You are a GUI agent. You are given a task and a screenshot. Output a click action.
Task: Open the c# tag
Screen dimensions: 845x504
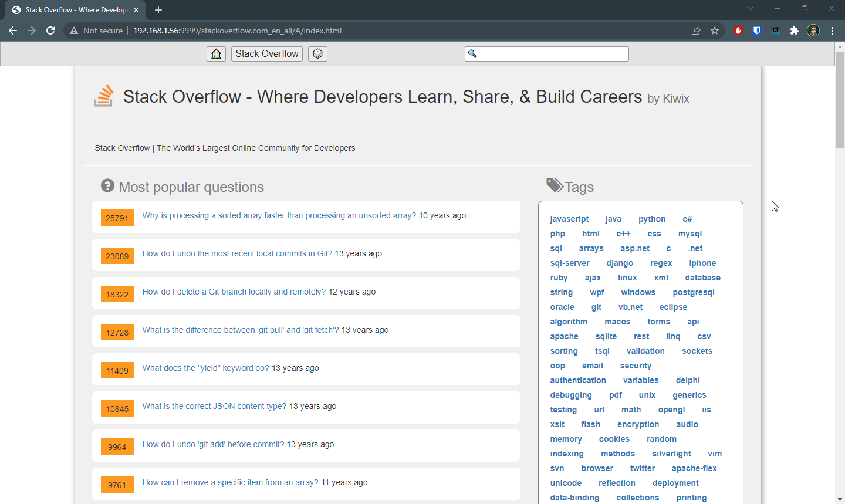click(x=687, y=219)
